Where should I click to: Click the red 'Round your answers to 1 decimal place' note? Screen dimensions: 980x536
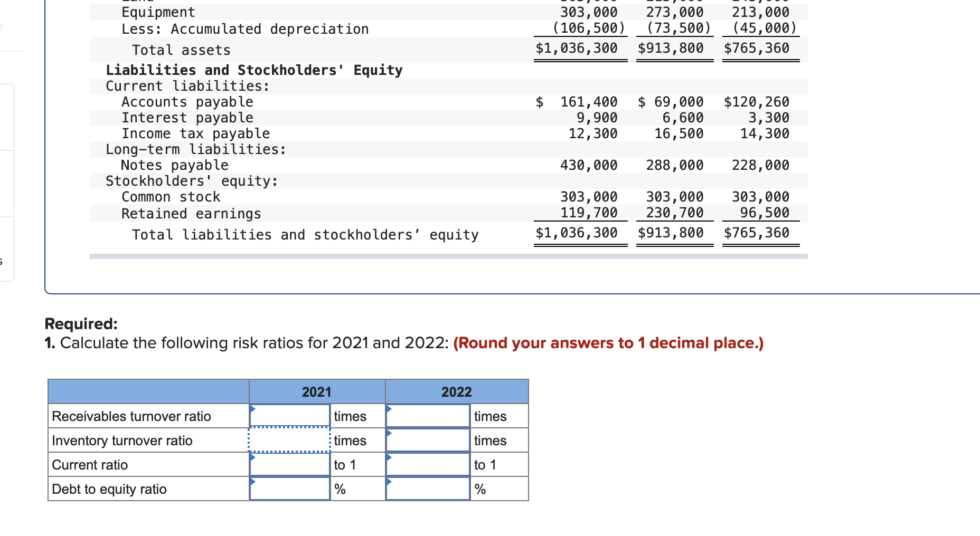point(608,343)
